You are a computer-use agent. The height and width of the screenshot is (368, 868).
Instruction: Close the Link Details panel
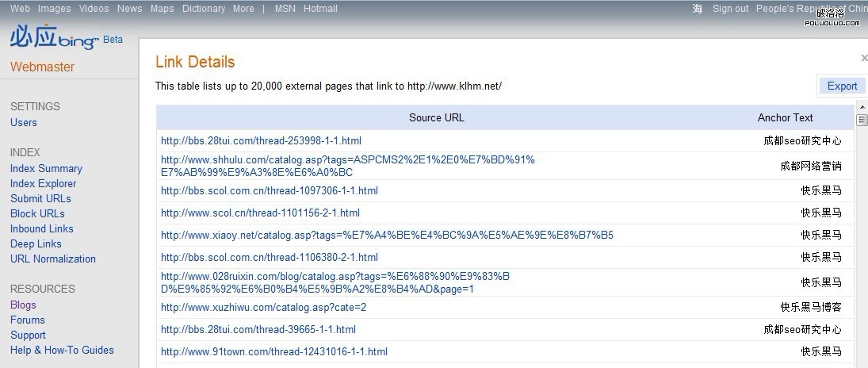tap(863, 58)
